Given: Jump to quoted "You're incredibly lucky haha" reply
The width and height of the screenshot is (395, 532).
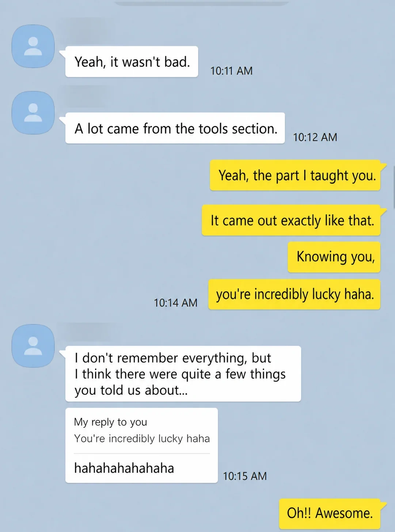Looking at the screenshot, I should pyautogui.click(x=142, y=438).
